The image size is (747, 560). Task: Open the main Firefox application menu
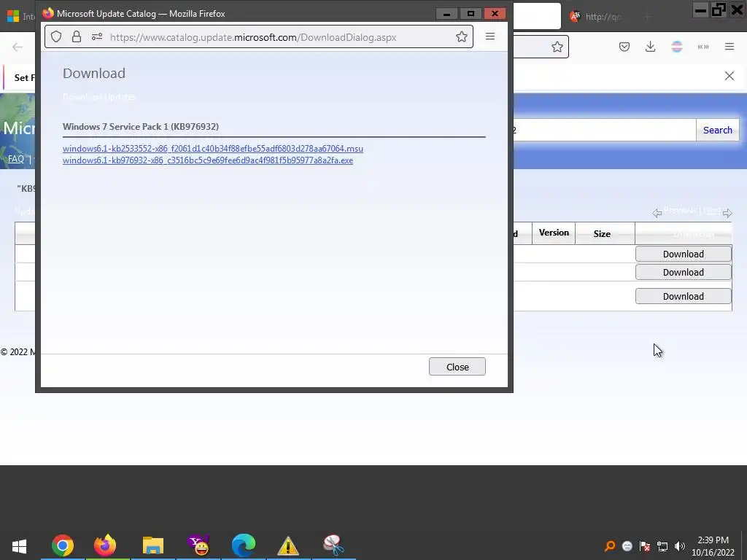[x=729, y=47]
